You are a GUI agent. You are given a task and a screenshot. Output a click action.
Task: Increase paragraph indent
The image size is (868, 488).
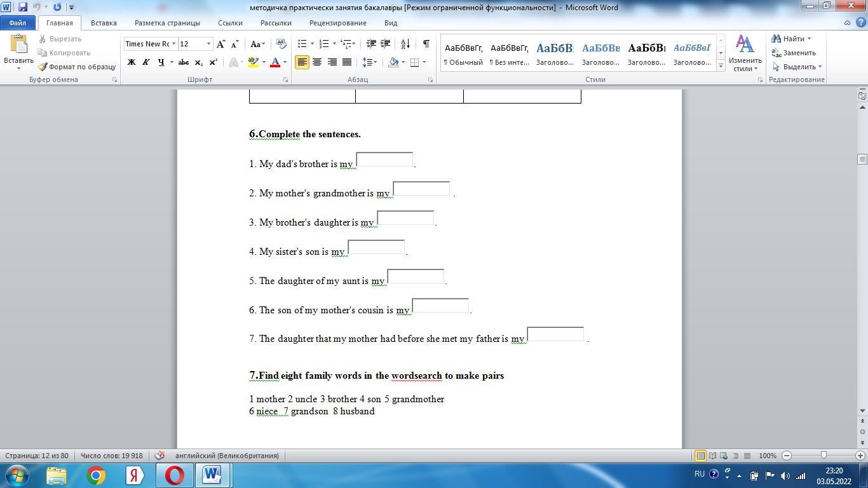tap(385, 44)
